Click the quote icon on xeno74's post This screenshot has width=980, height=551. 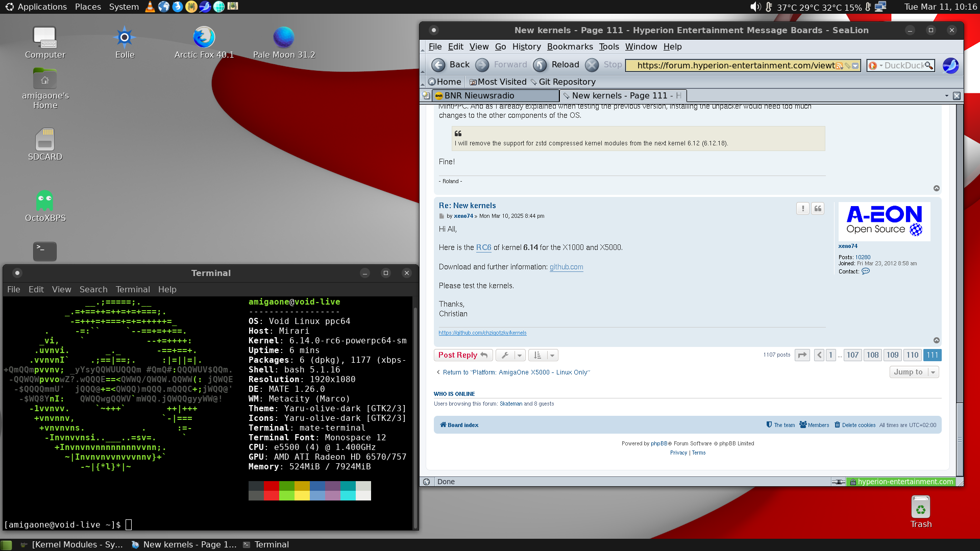pyautogui.click(x=818, y=208)
